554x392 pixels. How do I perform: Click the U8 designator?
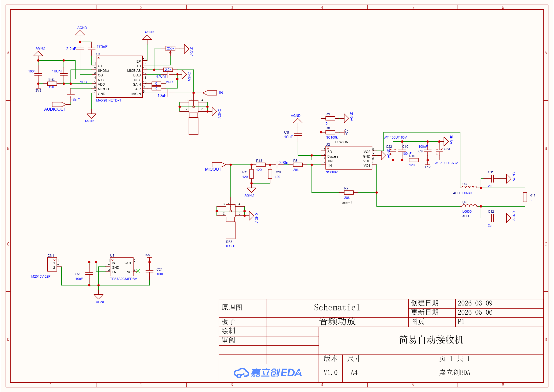[112, 256]
